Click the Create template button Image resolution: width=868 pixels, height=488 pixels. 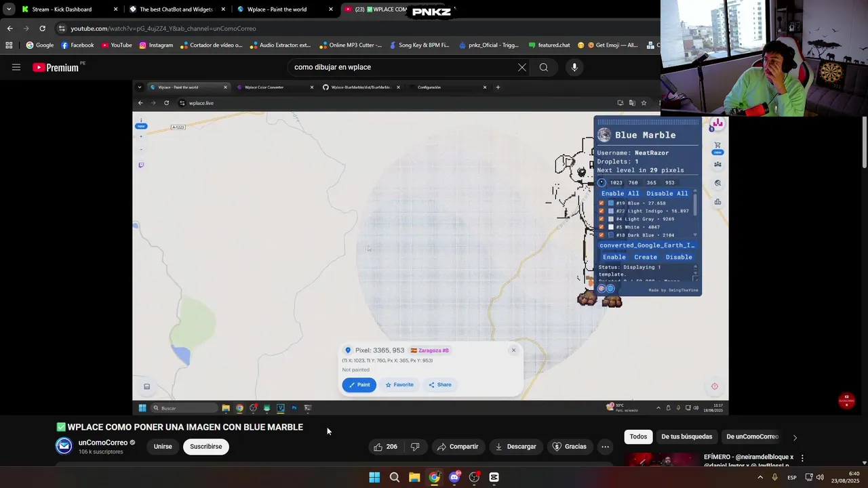coord(646,257)
